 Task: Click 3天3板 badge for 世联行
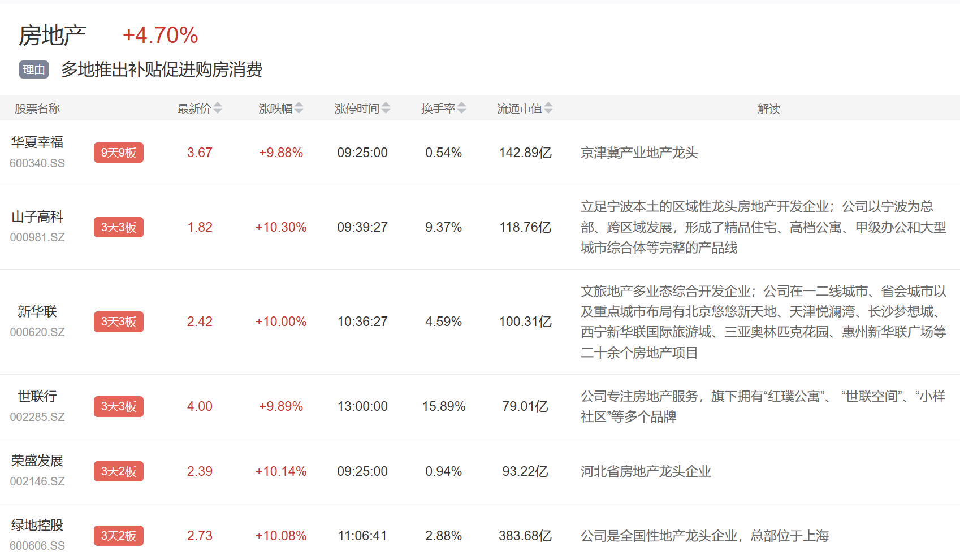pos(119,406)
